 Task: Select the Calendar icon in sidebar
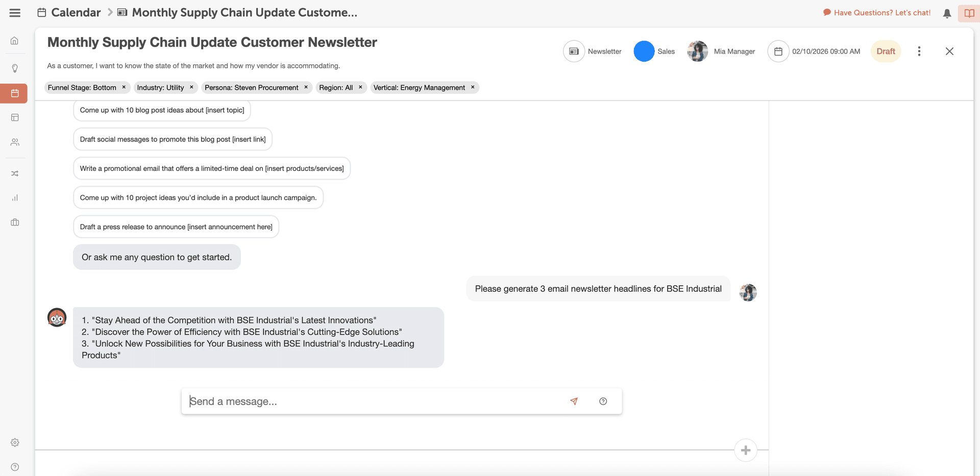(14, 93)
